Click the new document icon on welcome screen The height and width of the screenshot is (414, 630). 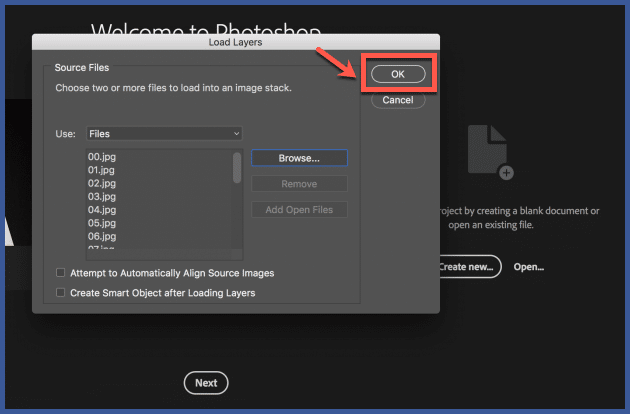490,152
